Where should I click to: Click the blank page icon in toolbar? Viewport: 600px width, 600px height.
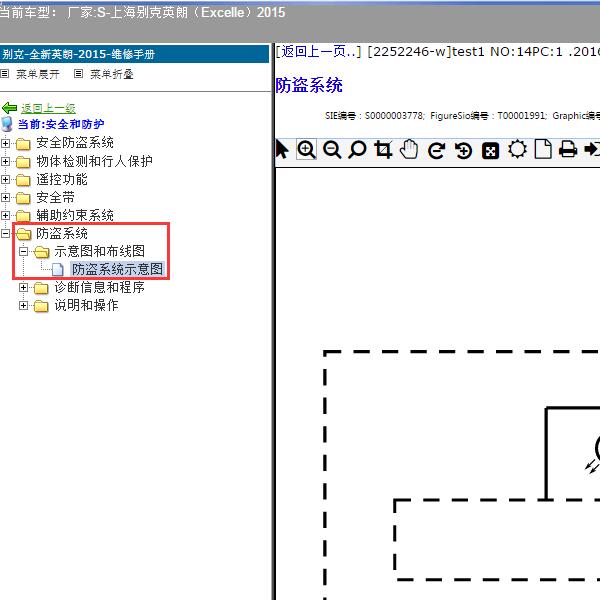(x=543, y=150)
